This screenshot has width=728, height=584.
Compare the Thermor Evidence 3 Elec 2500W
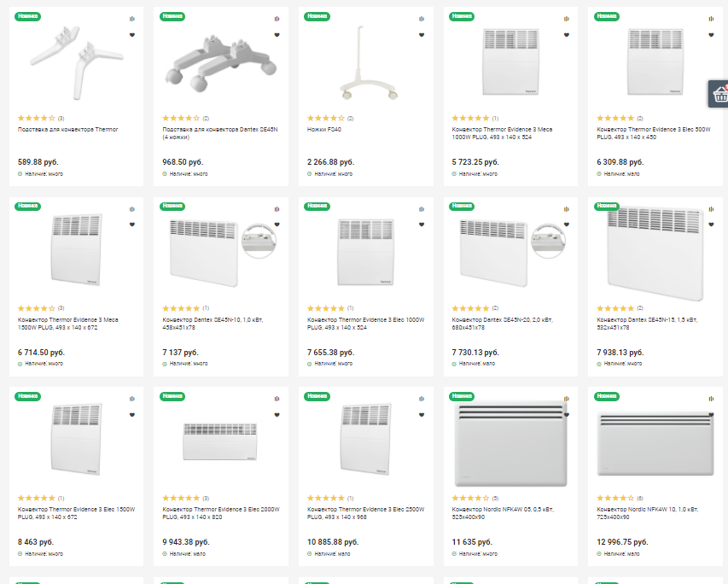(x=422, y=399)
